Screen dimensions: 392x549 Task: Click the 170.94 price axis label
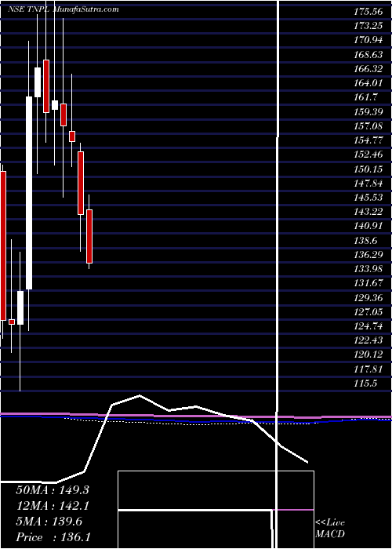[368, 40]
